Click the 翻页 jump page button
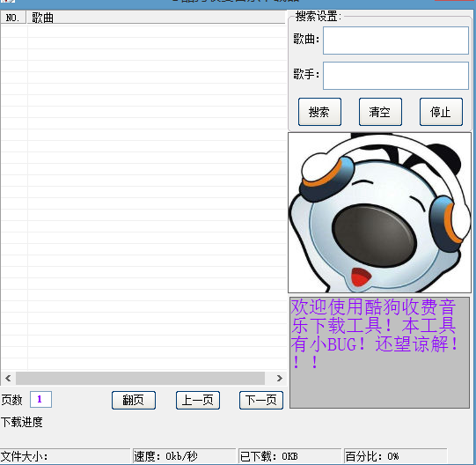Screen dimensions: 476x465 (x=134, y=400)
